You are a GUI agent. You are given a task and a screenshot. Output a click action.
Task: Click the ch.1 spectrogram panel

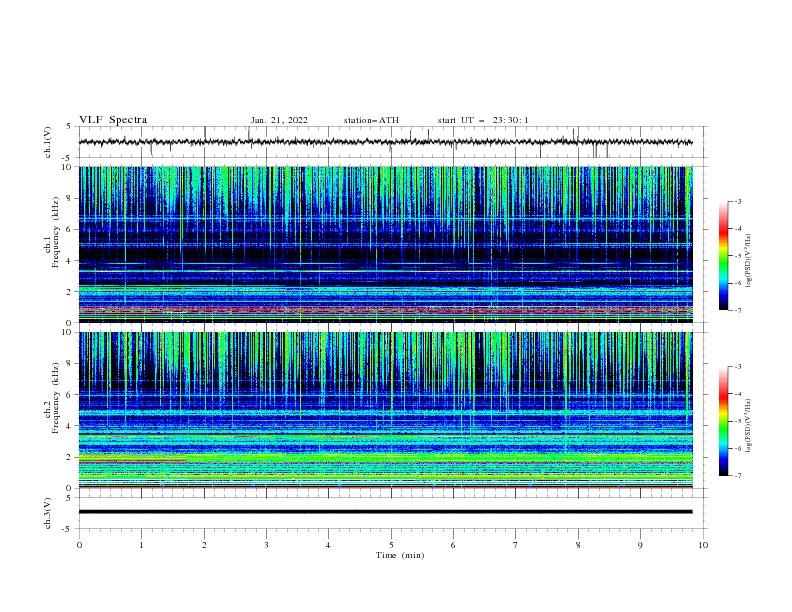pyautogui.click(x=386, y=244)
